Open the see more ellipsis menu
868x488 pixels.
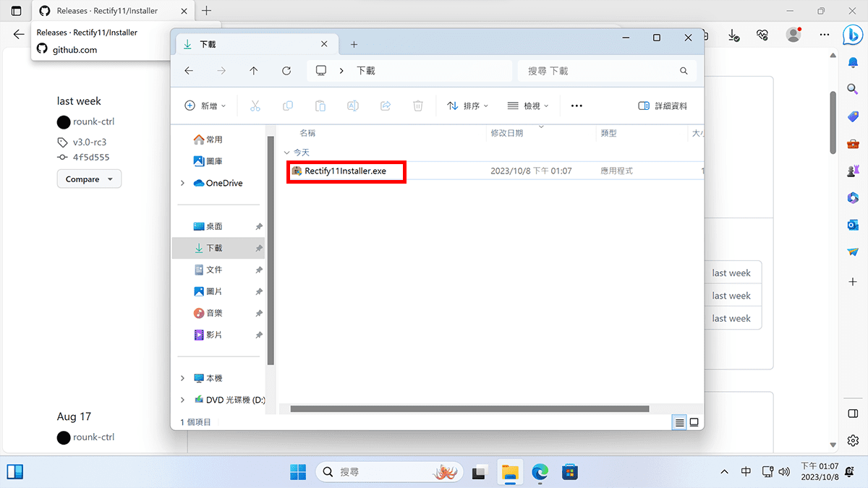coord(576,106)
